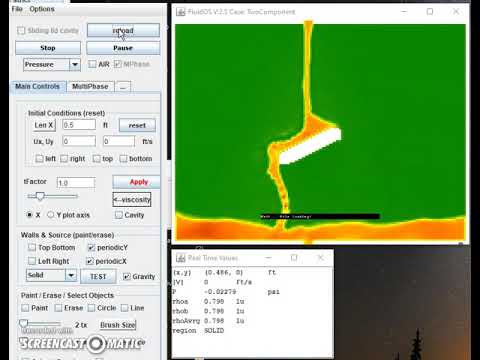Viewport: 480px width, 360px height.
Task: Select the Y plot axis radio button
Action: tap(50, 215)
